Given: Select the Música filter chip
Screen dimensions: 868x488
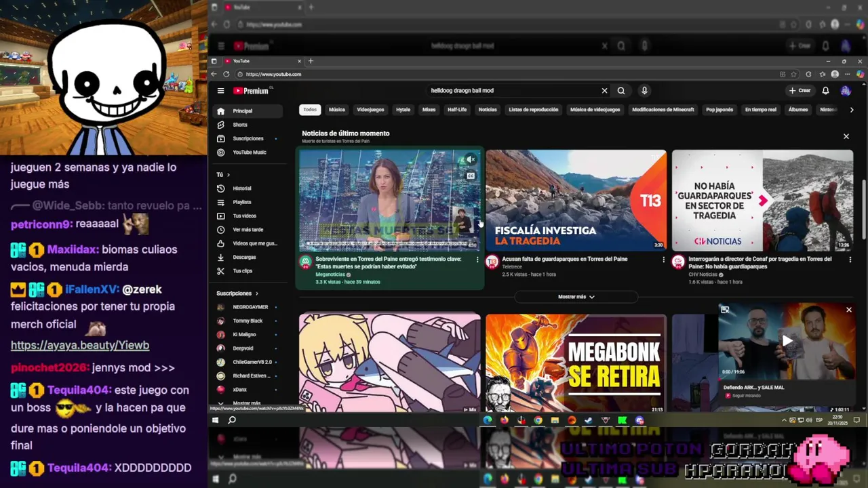Looking at the screenshot, I should point(337,110).
